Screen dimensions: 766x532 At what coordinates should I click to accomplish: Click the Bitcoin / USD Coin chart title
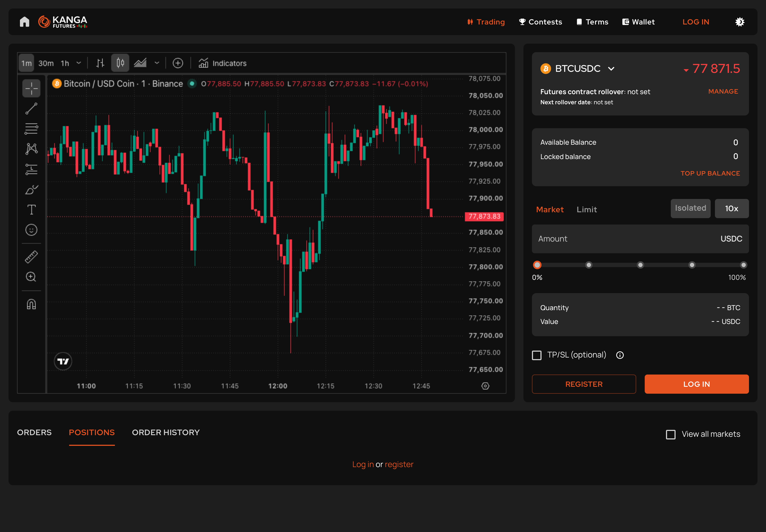point(123,84)
